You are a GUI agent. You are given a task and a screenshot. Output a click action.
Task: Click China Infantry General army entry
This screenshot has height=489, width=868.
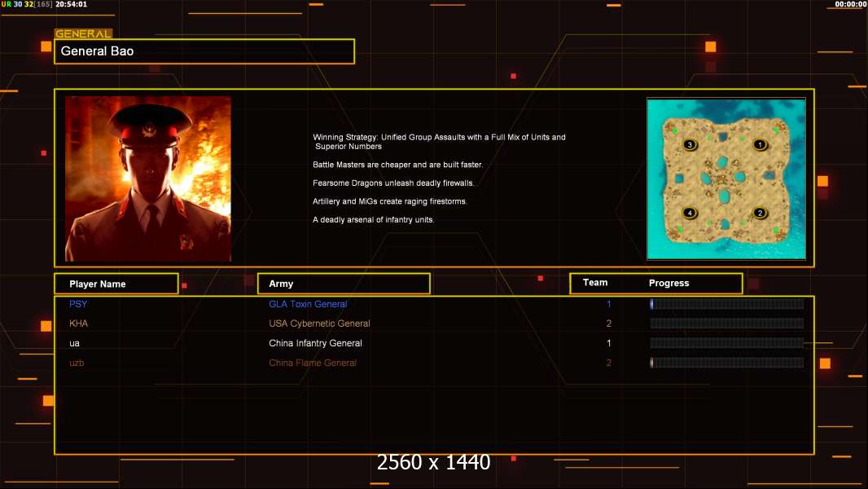coord(316,343)
